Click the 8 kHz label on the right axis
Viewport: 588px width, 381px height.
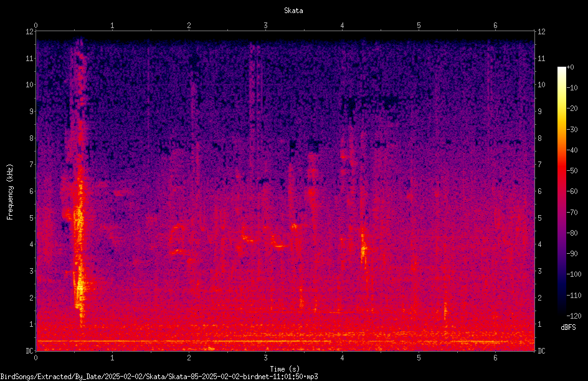(x=539, y=138)
